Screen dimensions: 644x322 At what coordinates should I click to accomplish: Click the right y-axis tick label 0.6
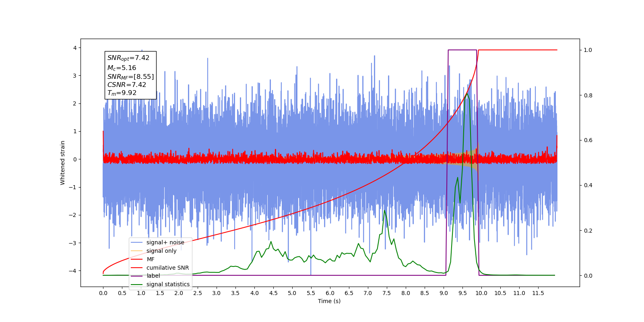(588, 140)
